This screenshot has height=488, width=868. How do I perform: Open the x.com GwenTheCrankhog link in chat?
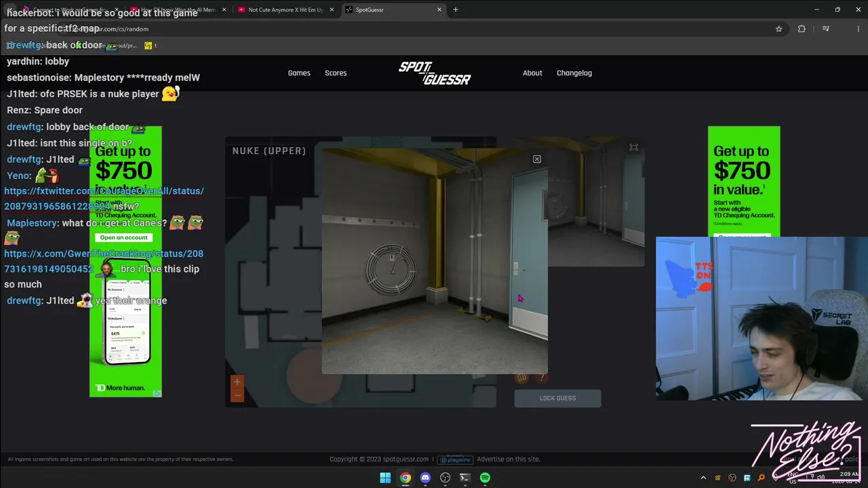[104, 261]
